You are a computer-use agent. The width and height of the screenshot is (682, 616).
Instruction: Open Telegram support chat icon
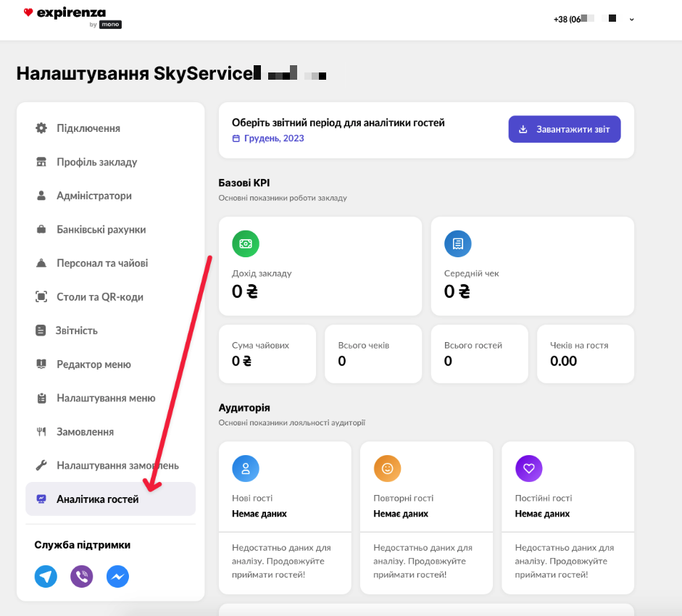point(46,577)
